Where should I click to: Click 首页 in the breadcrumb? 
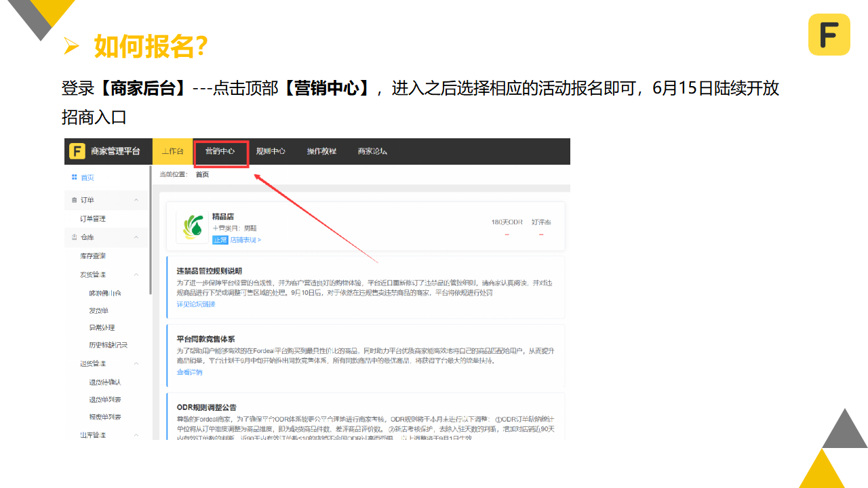coord(202,174)
